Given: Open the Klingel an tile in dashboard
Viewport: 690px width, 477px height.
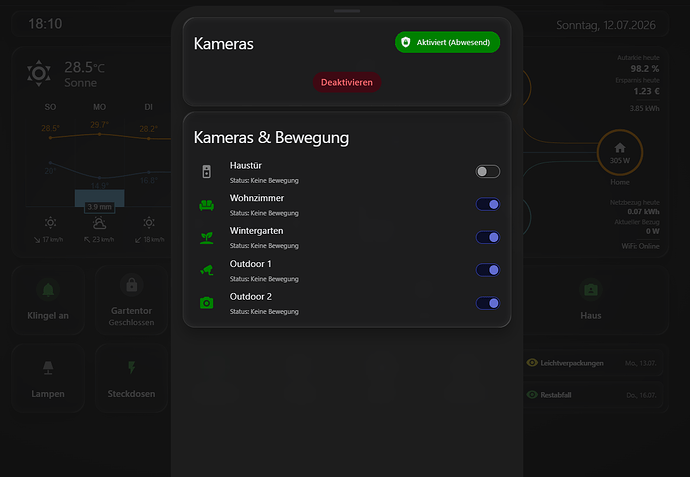Looking at the screenshot, I should [48, 300].
